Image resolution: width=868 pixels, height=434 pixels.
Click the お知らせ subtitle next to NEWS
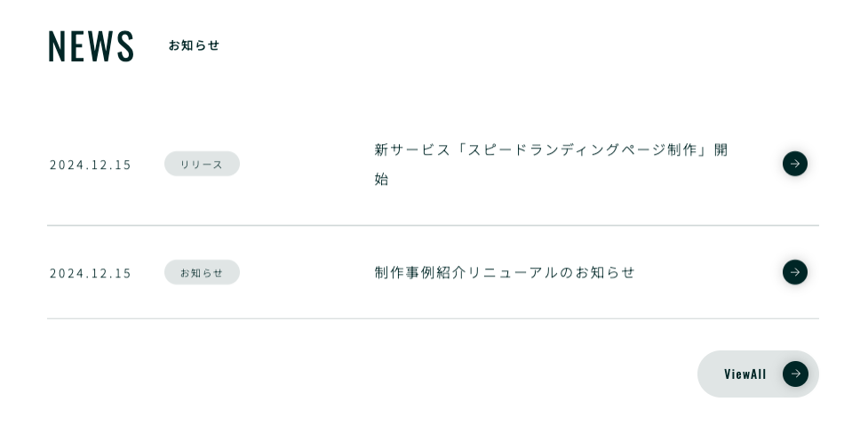click(x=194, y=45)
